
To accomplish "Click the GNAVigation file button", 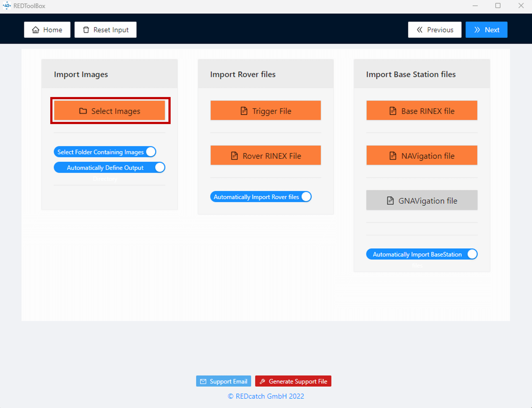I will pyautogui.click(x=422, y=200).
